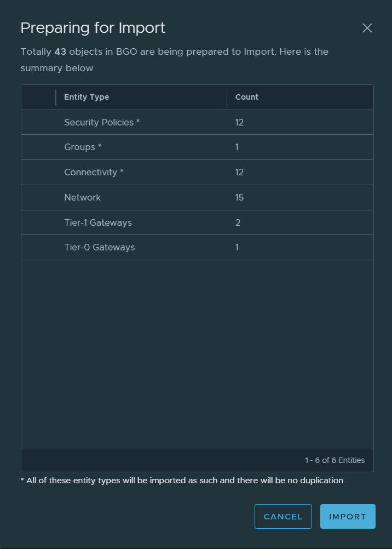The image size is (392, 549).
Task: Select the Security Policies row
Action: click(x=102, y=122)
